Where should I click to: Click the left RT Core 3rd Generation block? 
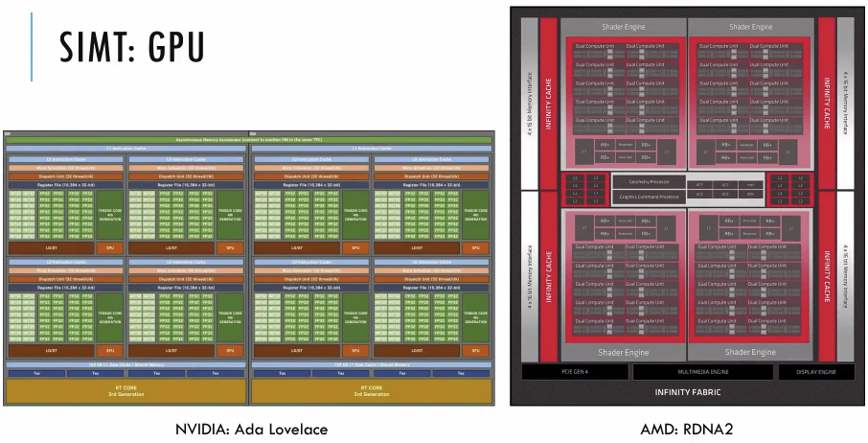click(126, 390)
